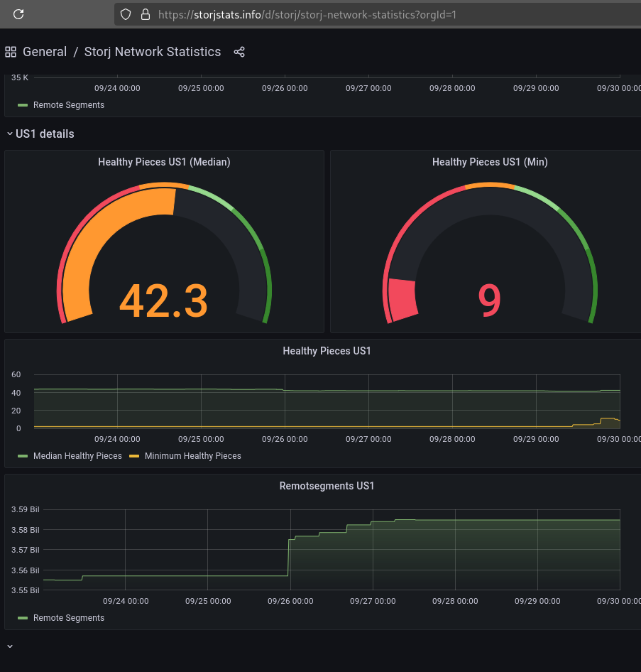Toggle Minimum Healthy Pieces series in legend
Image resolution: width=641 pixels, height=672 pixels.
(x=192, y=456)
